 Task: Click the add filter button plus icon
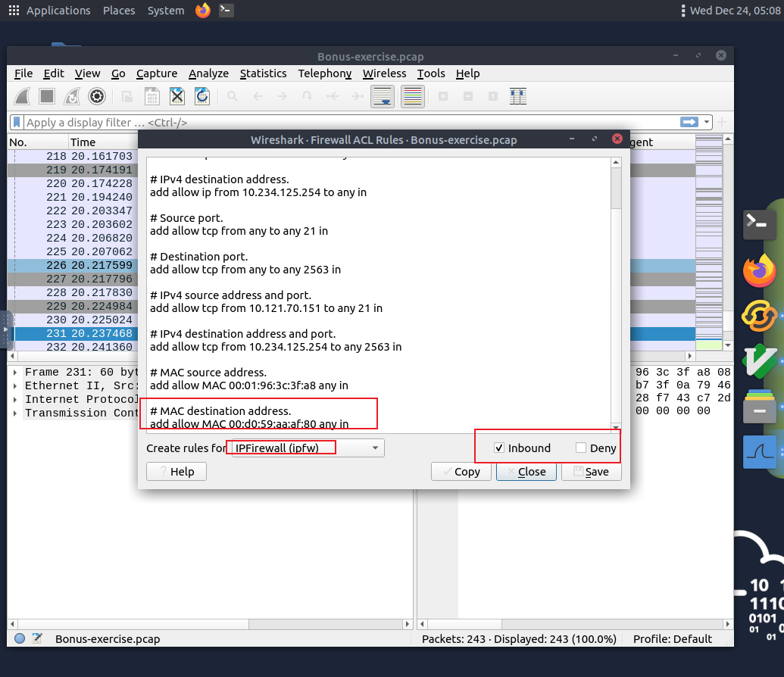721,122
